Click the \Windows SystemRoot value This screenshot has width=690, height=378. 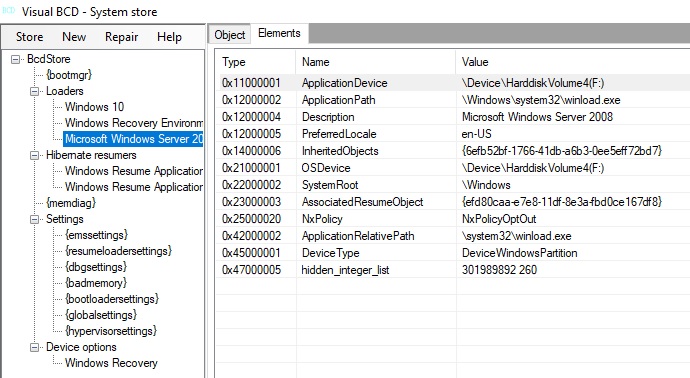click(486, 185)
